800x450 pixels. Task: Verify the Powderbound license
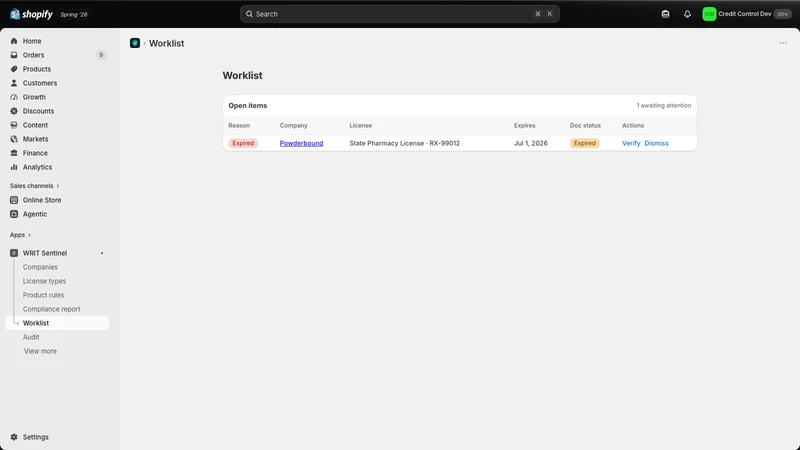pos(631,143)
